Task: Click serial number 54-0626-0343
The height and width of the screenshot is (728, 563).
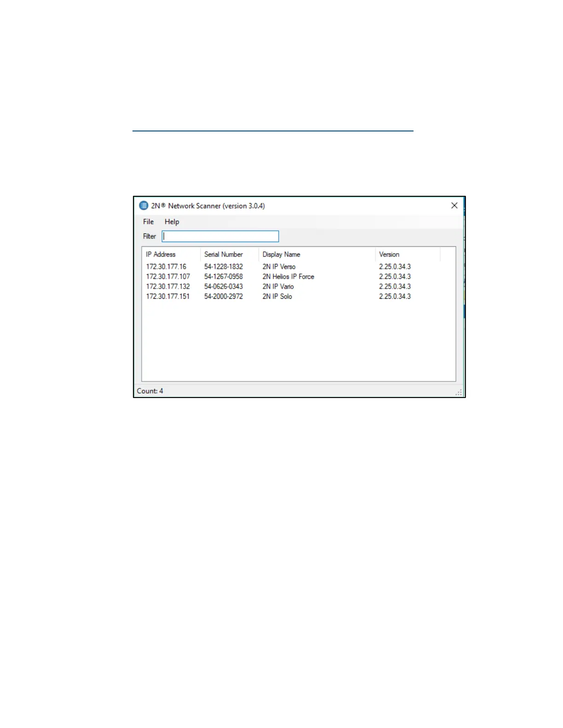Action: (x=224, y=286)
